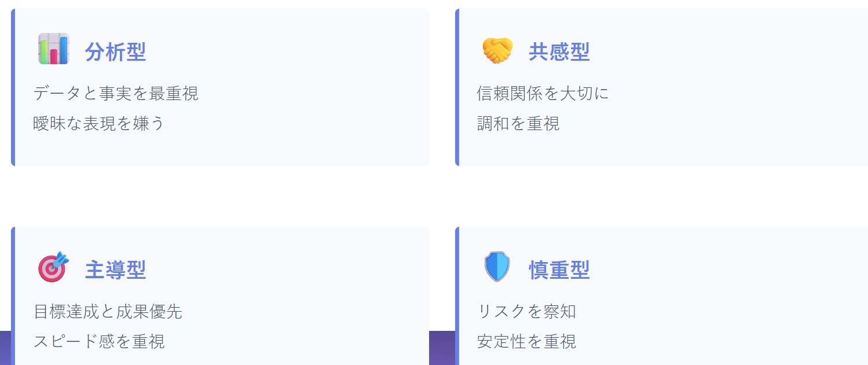This screenshot has height=365, width=868.
Task: Click the text スピード感を重視
Action: point(99,341)
